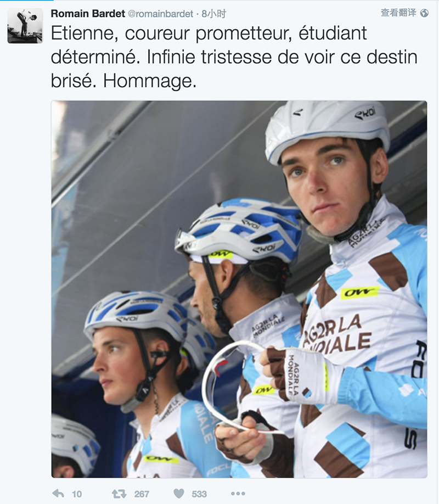Click the retweet count 267
439x504 pixels.
[142, 494]
